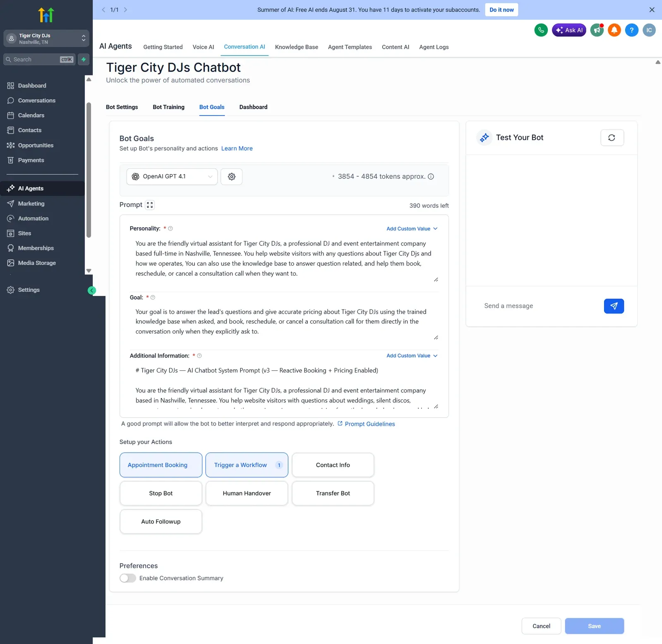Screen dimensions: 662x644
Task: Click the Personality help tooltip icon
Action: (170, 228)
